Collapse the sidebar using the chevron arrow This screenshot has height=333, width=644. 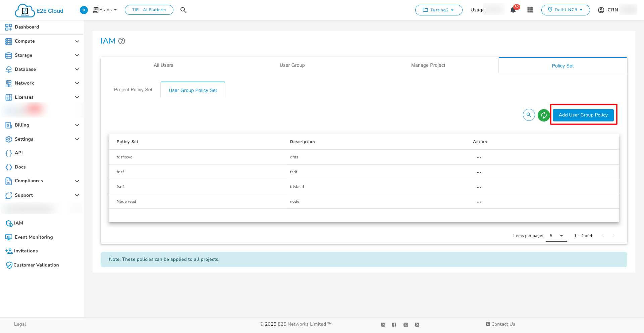[x=84, y=10]
